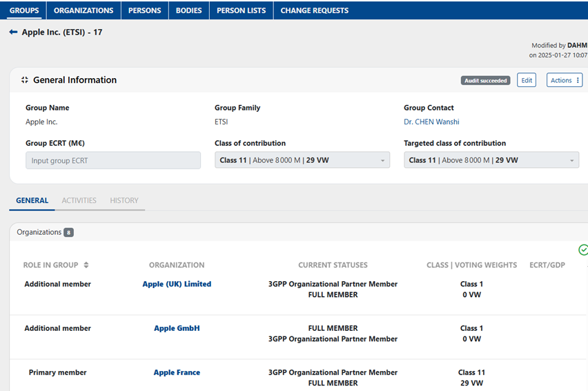This screenshot has height=391, width=588.
Task: Sort by Role in Group arrows
Action: [x=86, y=265]
